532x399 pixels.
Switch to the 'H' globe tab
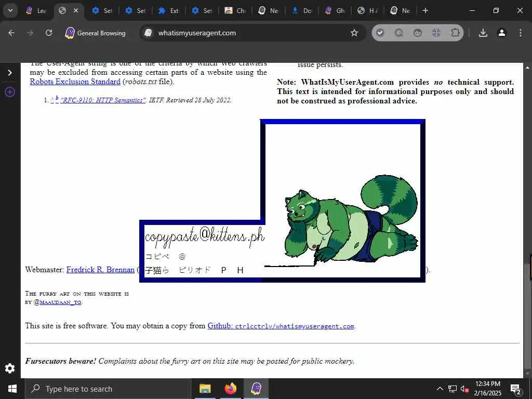coord(368,11)
